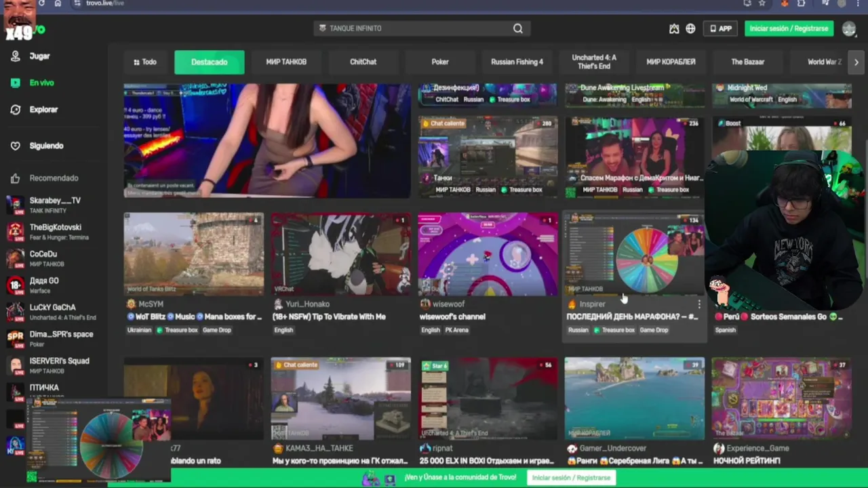Open ripnat Uncharted stream thumbnail
This screenshot has height=488, width=868.
(x=488, y=399)
